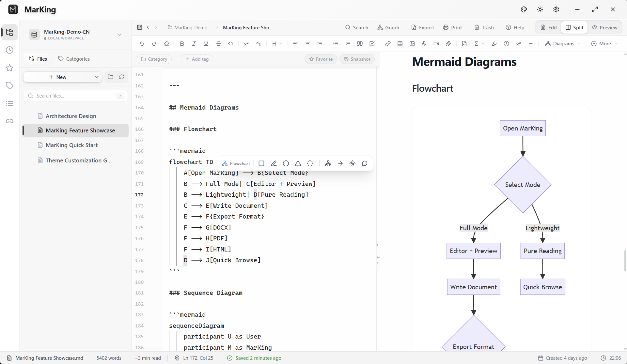
Task: Switch to Preview view mode
Action: (x=605, y=27)
